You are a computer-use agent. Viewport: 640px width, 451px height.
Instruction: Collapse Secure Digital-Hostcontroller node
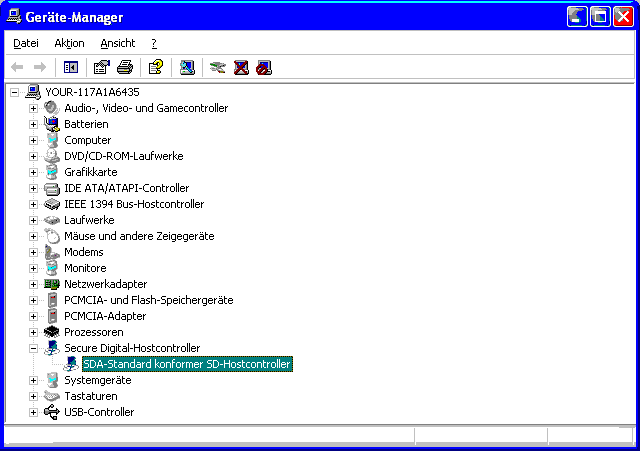[33, 348]
